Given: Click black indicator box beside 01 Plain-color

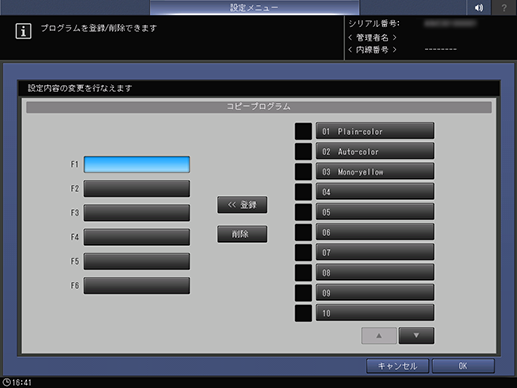Looking at the screenshot, I should 303,131.
